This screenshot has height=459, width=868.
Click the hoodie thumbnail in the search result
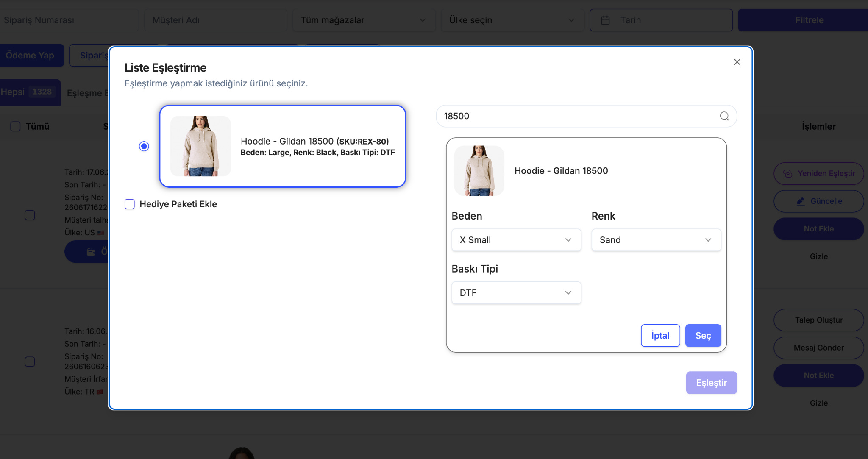479,171
